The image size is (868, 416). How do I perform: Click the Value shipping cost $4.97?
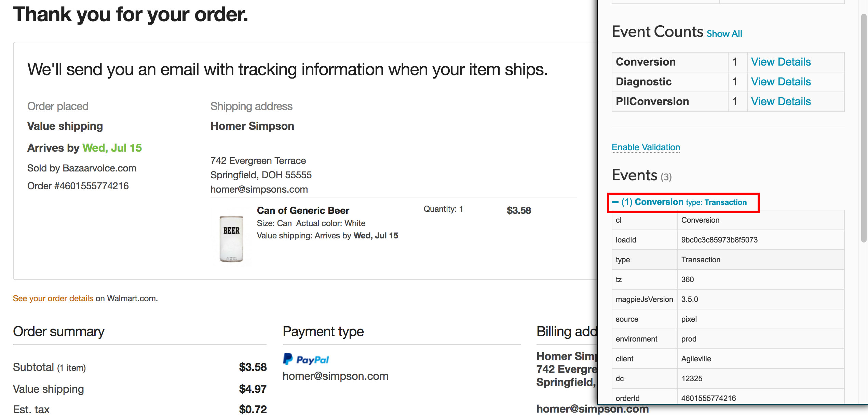tap(253, 389)
